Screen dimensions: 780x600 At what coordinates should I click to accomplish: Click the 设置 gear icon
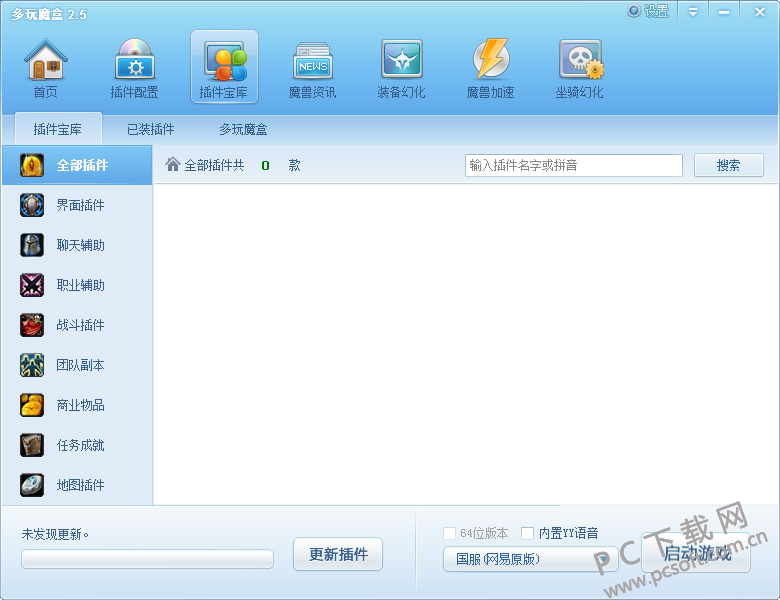tap(634, 11)
